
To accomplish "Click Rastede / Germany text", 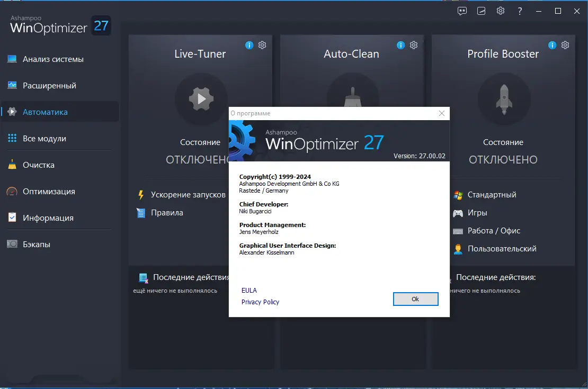I will click(264, 191).
